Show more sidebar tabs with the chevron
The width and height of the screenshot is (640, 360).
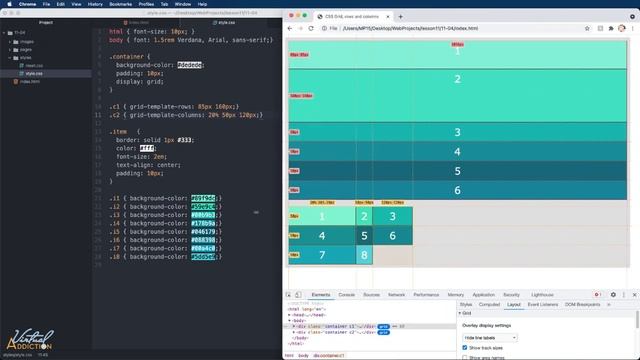609,305
